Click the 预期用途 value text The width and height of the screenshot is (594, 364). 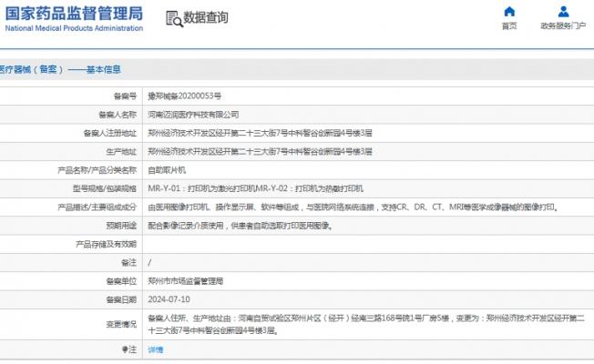[x=241, y=226]
